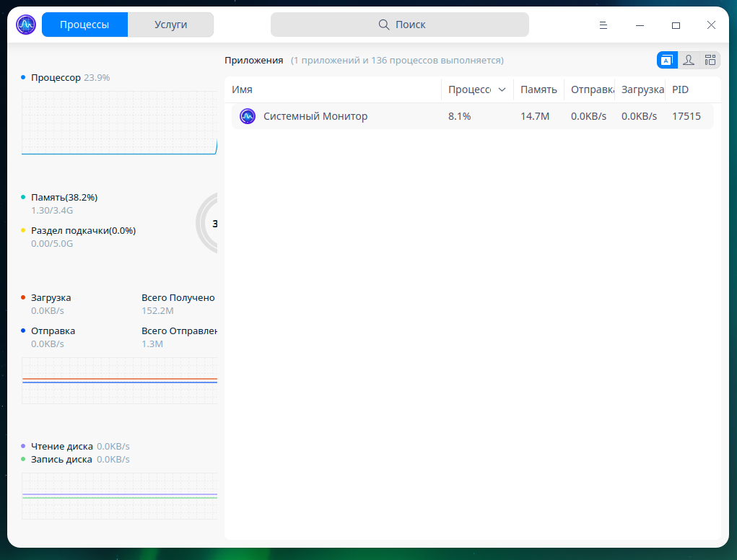
Task: Click the Системный Монитор row icon
Action: point(248,116)
